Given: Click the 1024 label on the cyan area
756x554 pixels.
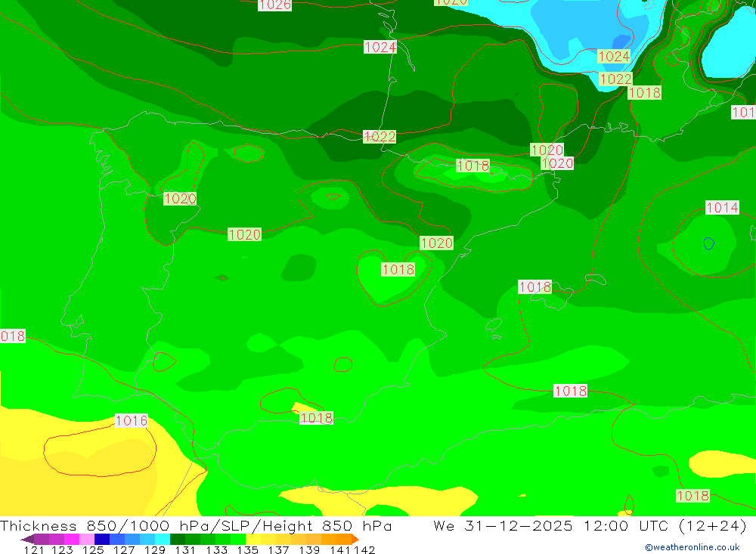Looking at the screenshot, I should tap(614, 57).
